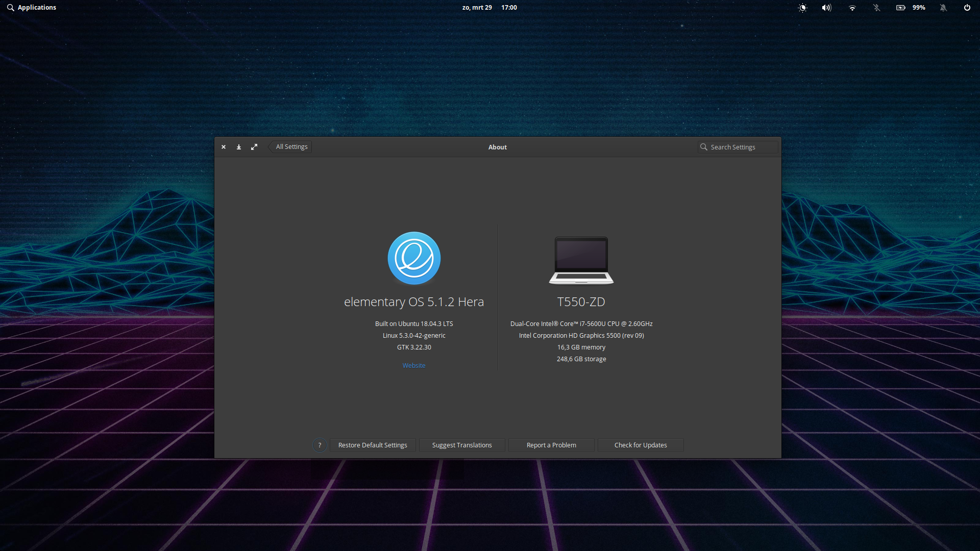Open the calendar from the clock

[489, 8]
